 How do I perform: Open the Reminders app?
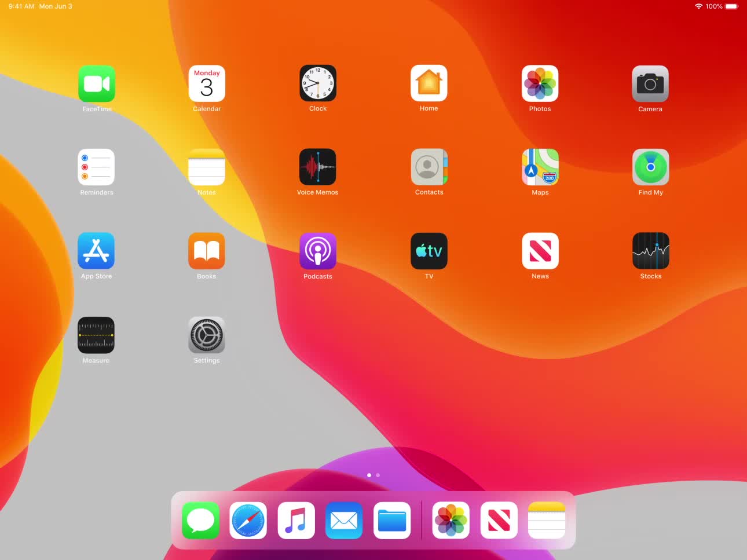(x=96, y=167)
